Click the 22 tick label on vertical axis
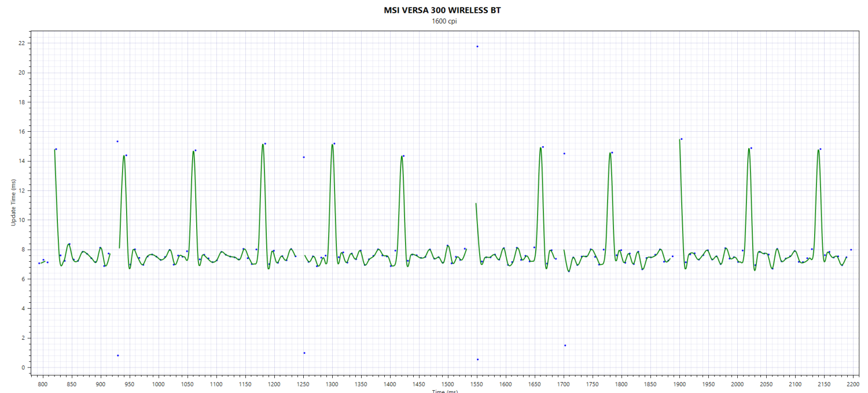This screenshot has height=393, width=868. 21,43
